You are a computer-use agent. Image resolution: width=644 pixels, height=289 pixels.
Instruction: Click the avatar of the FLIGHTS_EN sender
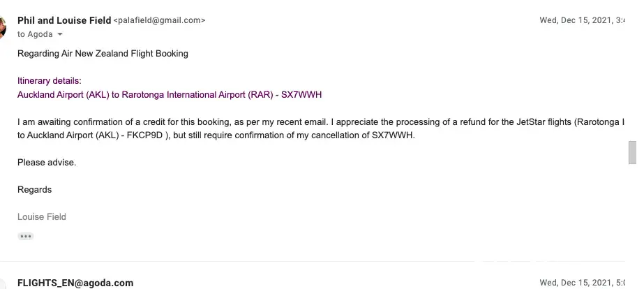click(2, 285)
